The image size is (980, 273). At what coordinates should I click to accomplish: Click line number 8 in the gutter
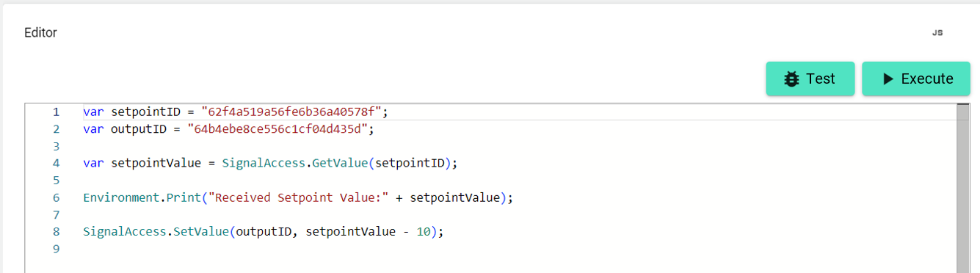pyautogui.click(x=56, y=231)
